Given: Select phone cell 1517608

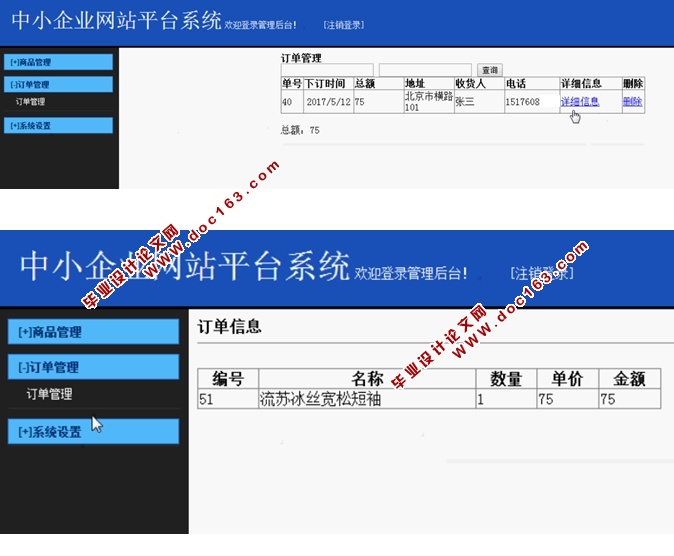Looking at the screenshot, I should [532, 101].
